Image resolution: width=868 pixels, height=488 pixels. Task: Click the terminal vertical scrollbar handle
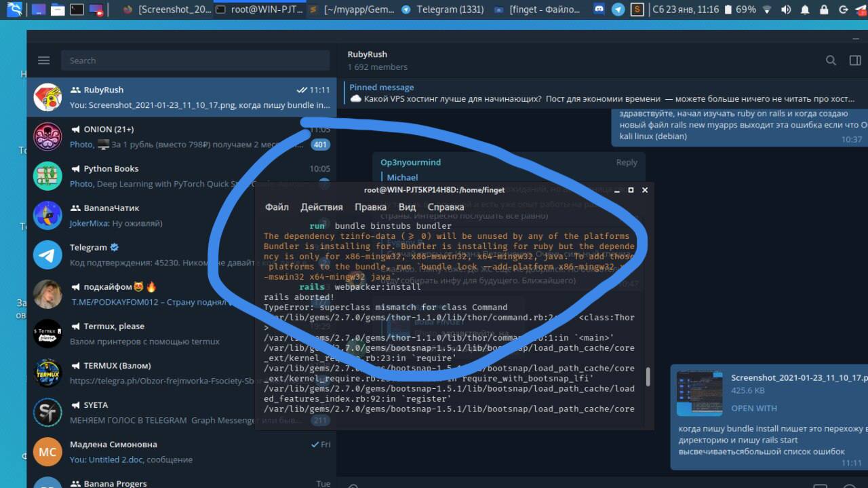(x=648, y=377)
